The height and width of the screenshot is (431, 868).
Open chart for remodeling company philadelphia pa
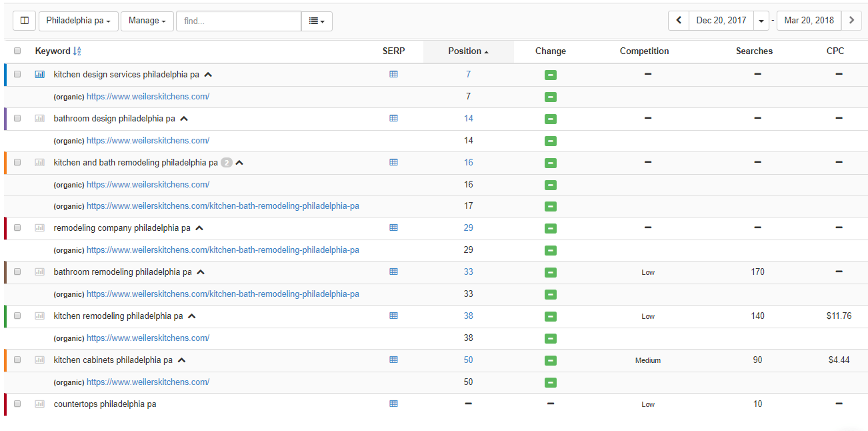click(x=40, y=228)
